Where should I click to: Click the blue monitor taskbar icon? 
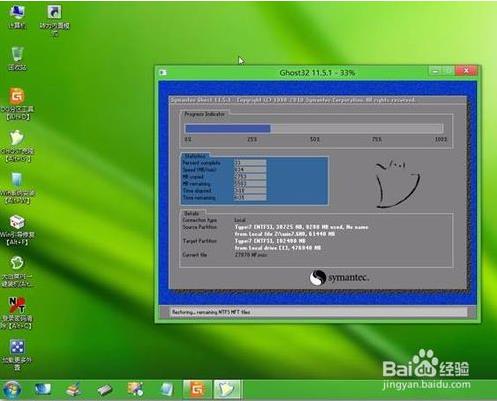[43, 389]
